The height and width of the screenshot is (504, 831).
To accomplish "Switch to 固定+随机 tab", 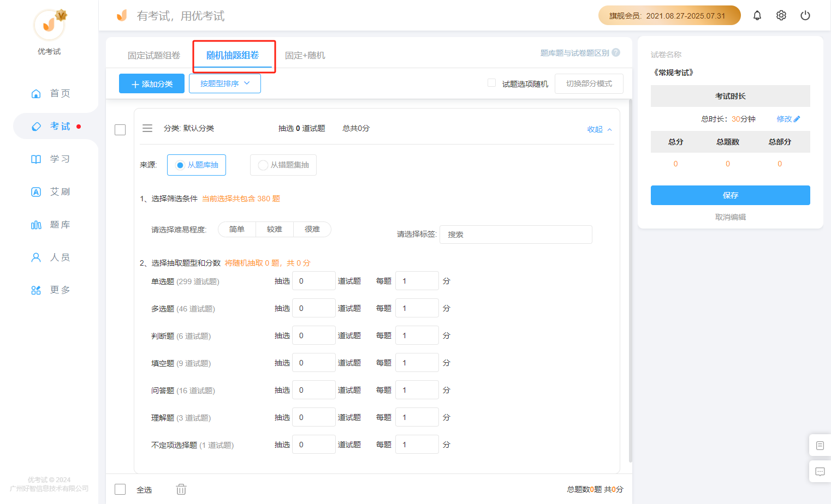I will click(305, 55).
